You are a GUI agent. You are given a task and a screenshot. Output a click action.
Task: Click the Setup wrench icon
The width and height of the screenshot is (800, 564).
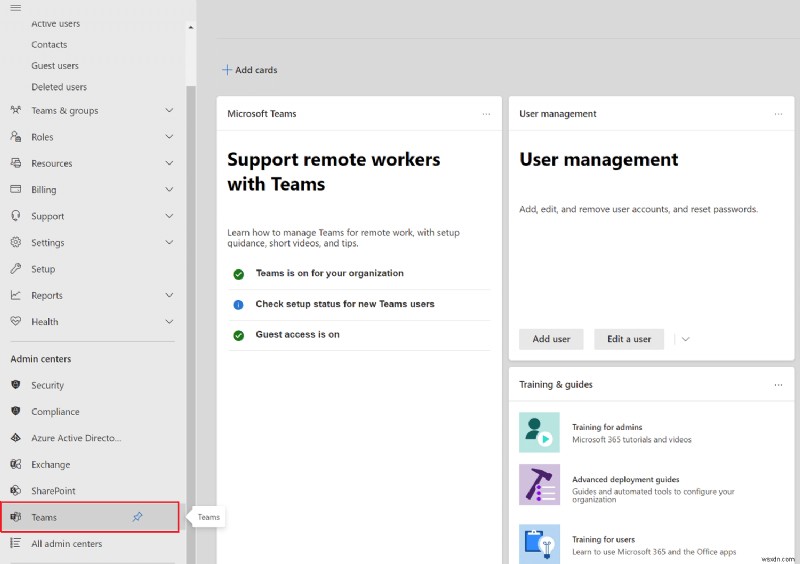15,269
